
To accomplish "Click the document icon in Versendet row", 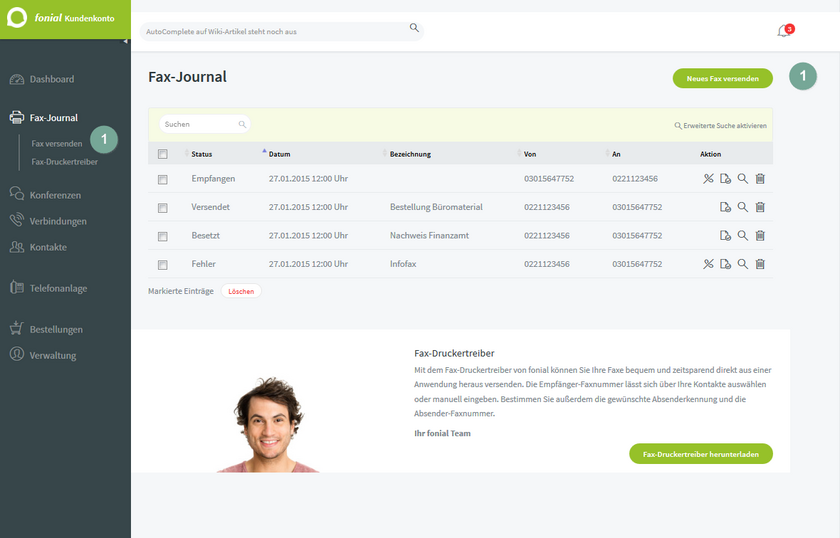I will tap(725, 207).
